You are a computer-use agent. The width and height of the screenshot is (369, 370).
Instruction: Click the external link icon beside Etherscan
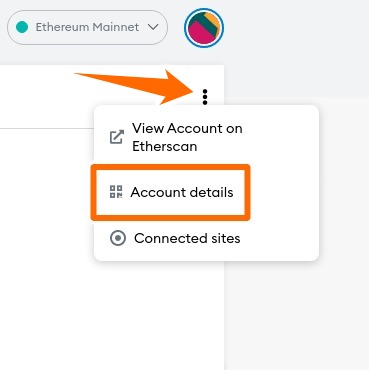117,137
